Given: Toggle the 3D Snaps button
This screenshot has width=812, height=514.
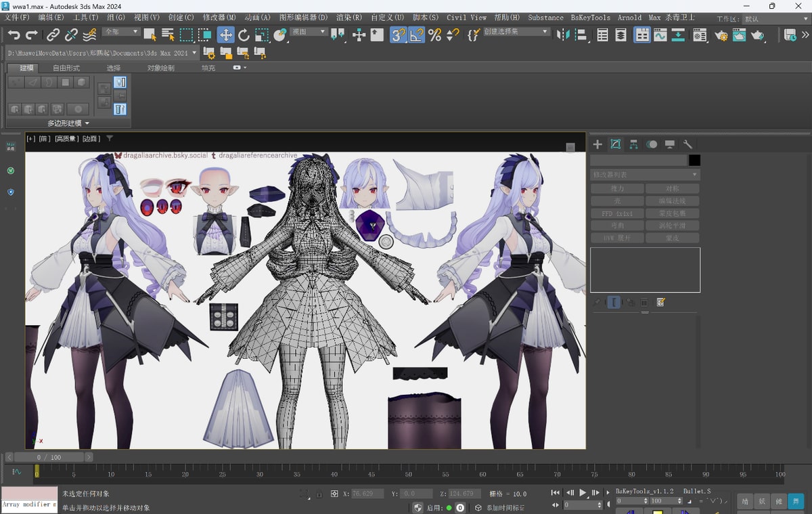Looking at the screenshot, I should tap(399, 35).
